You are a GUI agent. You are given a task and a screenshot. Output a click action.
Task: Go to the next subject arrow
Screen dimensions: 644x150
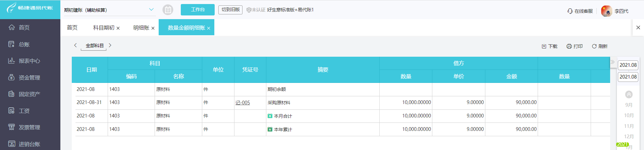(x=110, y=45)
